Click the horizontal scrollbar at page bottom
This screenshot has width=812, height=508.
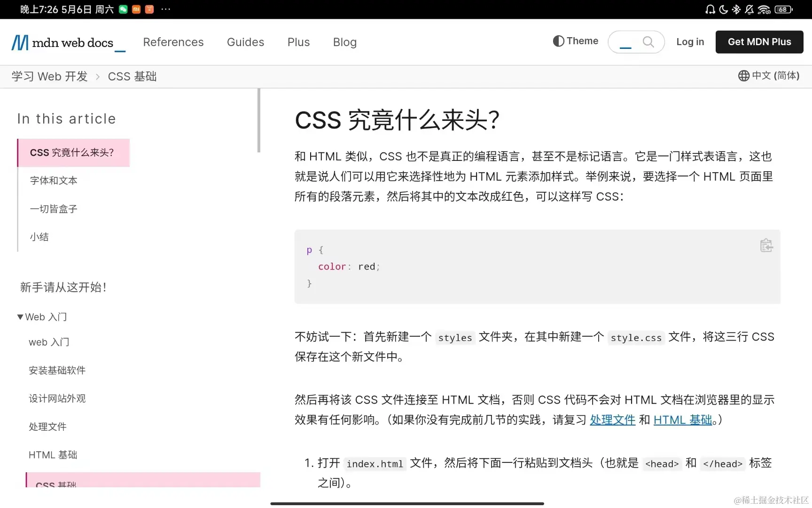tap(407, 504)
